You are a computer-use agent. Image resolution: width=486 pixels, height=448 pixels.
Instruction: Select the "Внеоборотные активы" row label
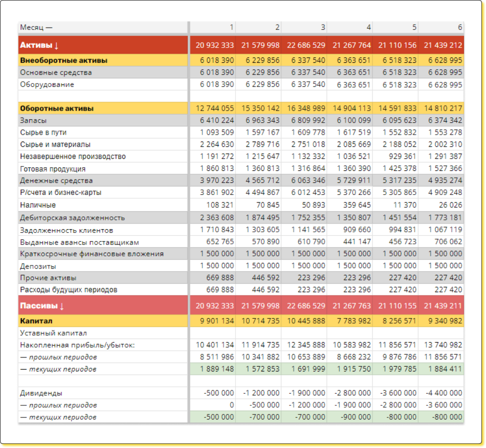(63, 60)
